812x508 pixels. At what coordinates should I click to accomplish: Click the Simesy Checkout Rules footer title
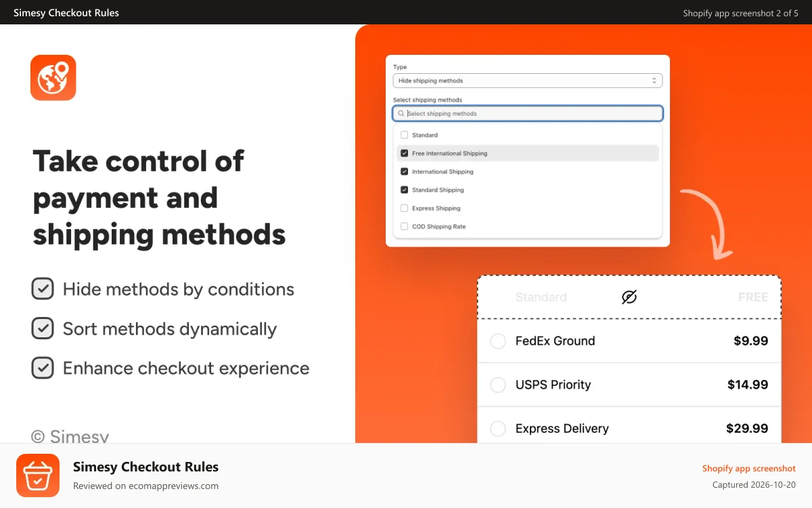pos(145,467)
